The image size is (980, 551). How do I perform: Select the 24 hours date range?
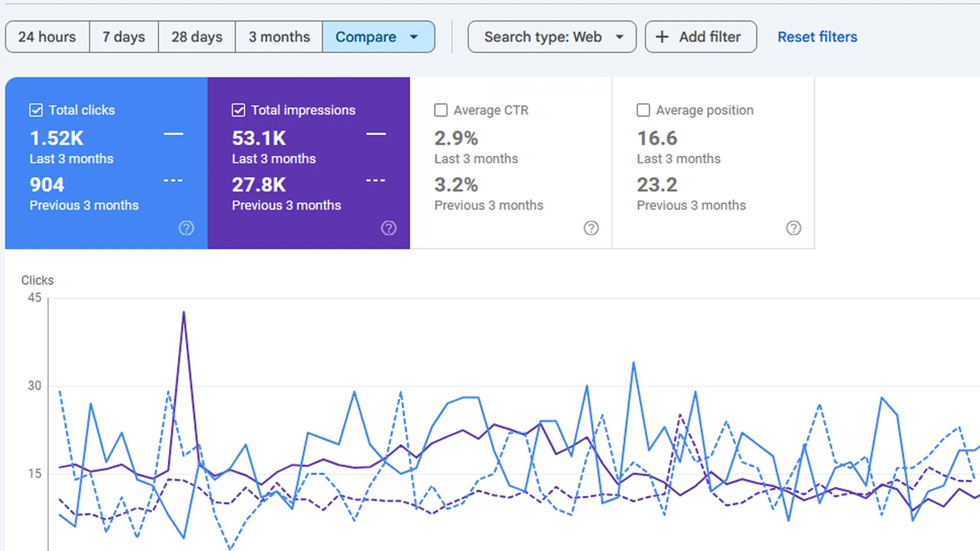tap(47, 37)
